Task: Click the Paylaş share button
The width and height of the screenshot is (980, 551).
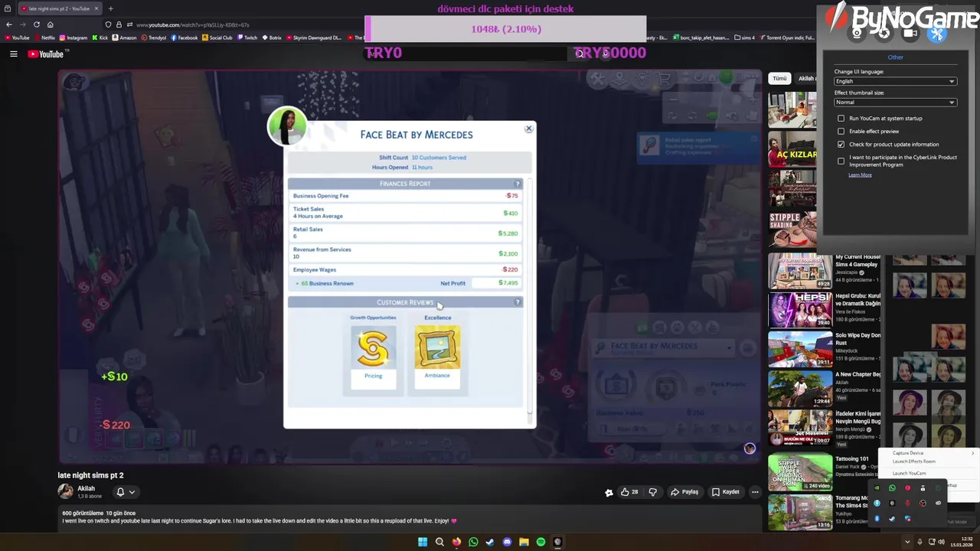Action: pos(685,492)
